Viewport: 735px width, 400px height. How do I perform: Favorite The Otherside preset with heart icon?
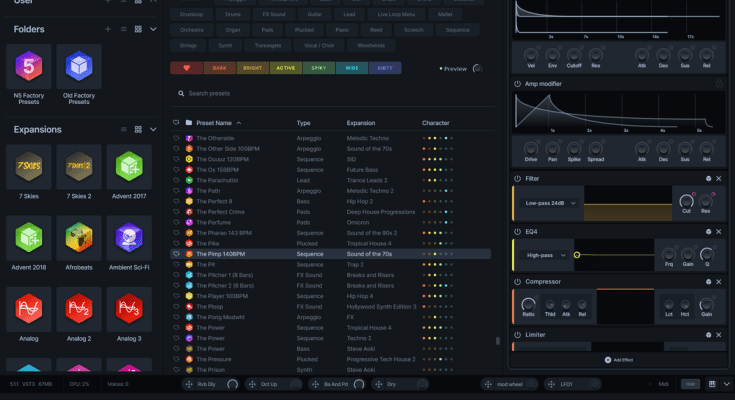coord(177,137)
